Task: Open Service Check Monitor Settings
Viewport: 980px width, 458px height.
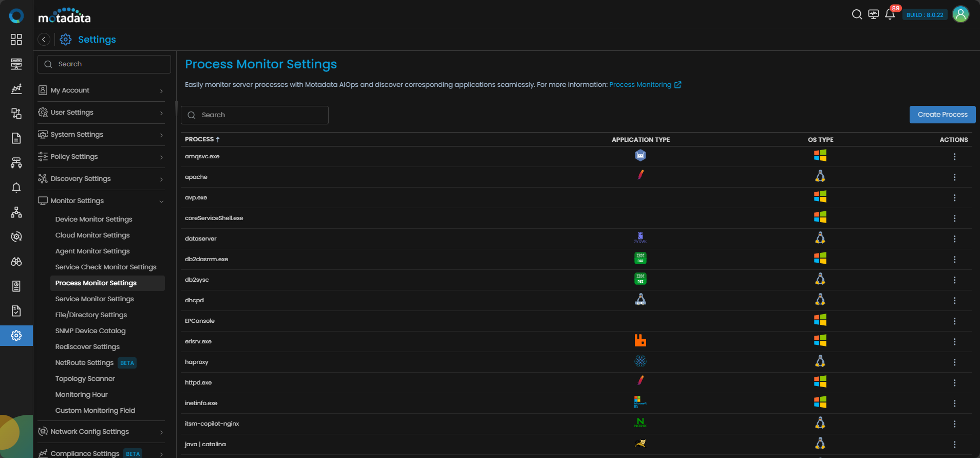Action: pyautogui.click(x=106, y=267)
